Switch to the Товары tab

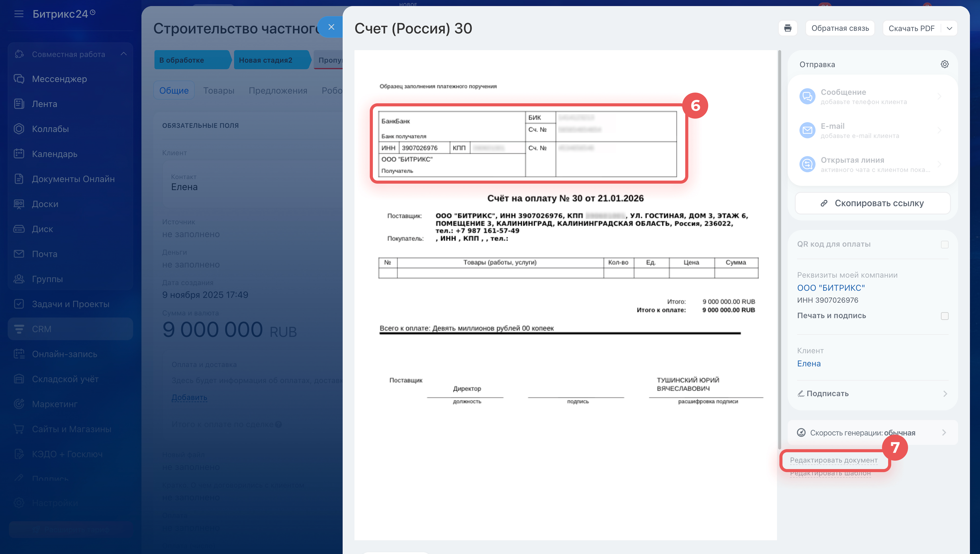tap(218, 91)
